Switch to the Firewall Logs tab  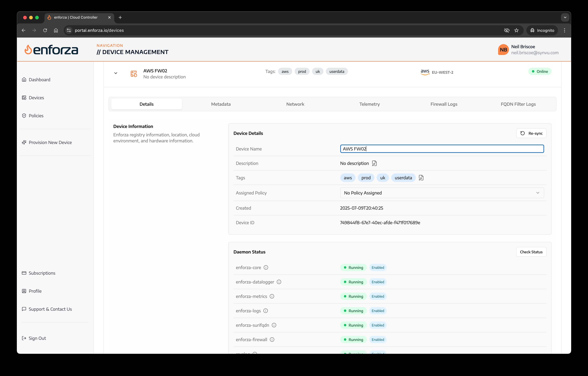tap(444, 104)
